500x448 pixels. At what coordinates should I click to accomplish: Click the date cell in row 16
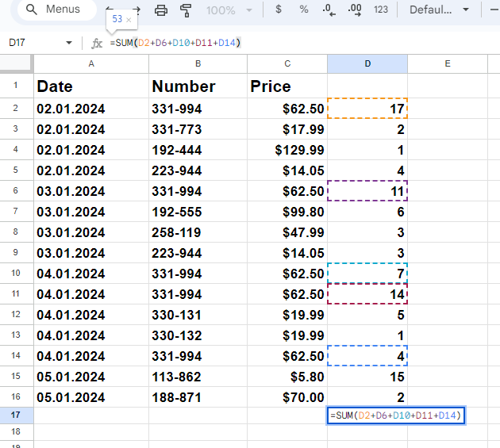[91, 397]
